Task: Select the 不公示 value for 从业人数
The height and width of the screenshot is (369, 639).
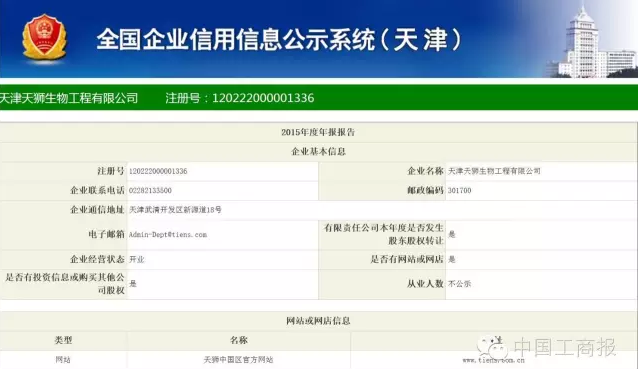Action: click(x=460, y=284)
